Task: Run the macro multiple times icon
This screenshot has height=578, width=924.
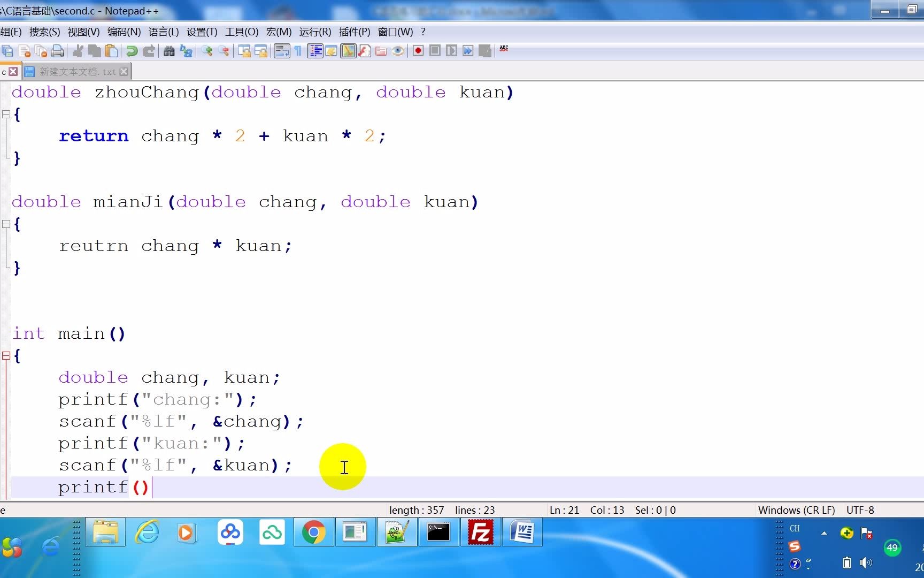Action: [468, 51]
